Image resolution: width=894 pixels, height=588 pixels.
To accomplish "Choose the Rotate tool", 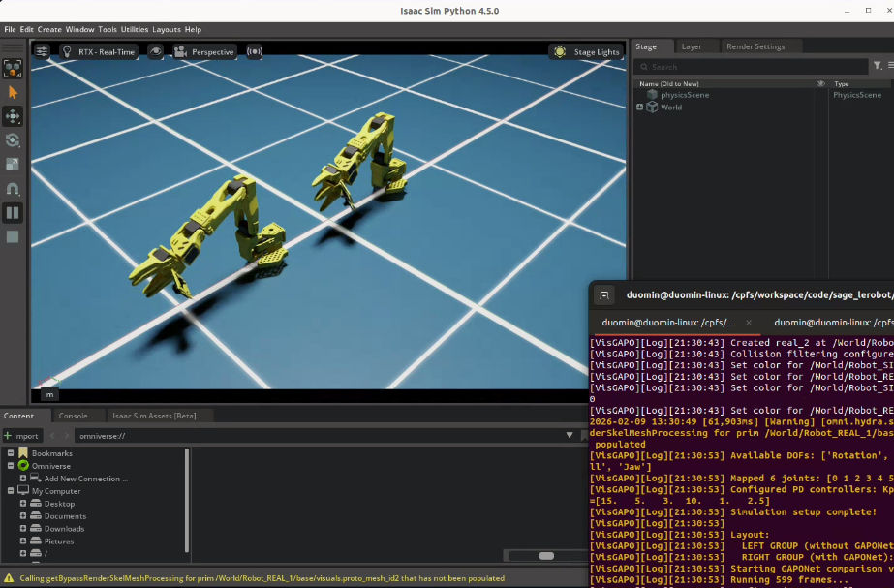I will pos(13,140).
